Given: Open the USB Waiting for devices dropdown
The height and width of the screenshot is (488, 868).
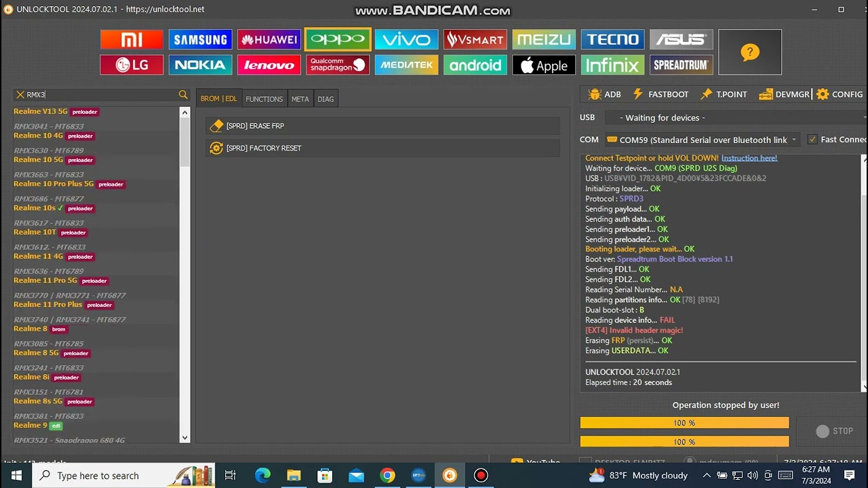Looking at the screenshot, I should tap(736, 118).
